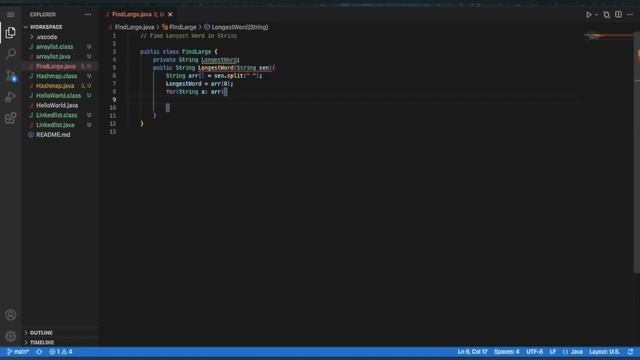Open changes compare icon in editor toolbar

click(607, 15)
